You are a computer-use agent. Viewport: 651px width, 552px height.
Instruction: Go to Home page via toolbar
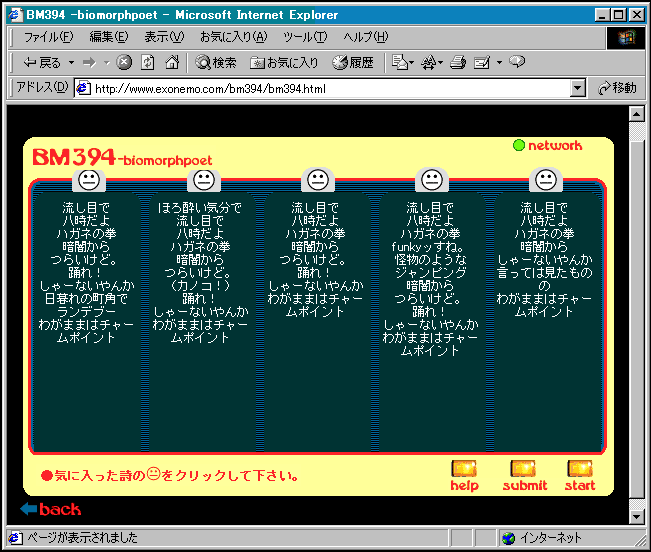(x=171, y=62)
